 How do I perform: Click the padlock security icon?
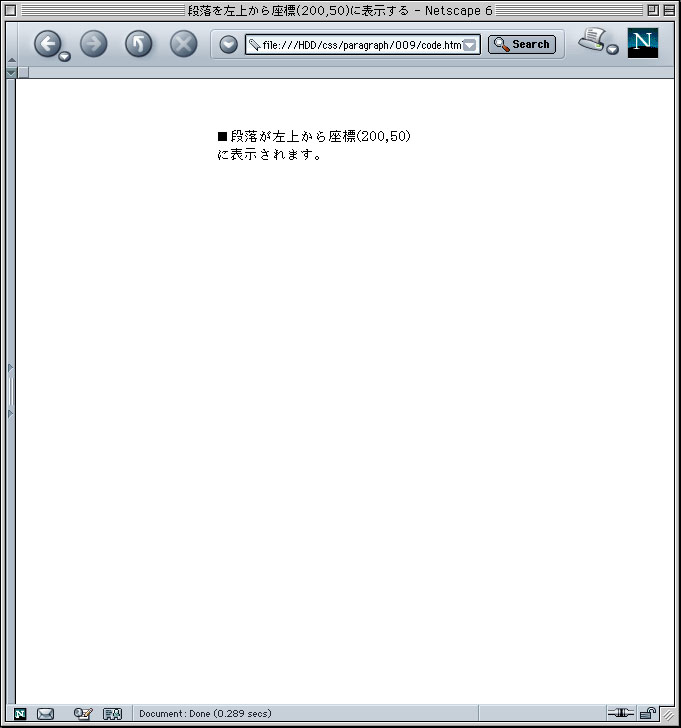[x=647, y=713]
